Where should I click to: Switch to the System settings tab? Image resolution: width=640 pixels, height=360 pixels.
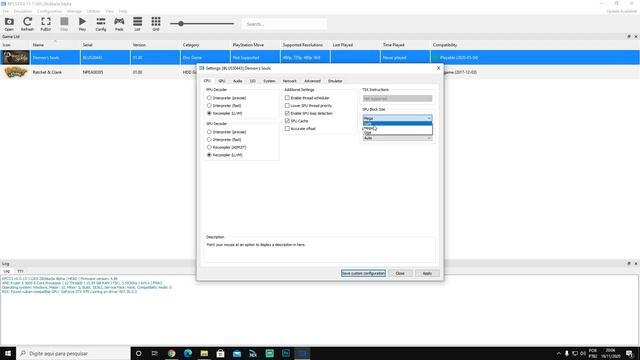coord(269,81)
